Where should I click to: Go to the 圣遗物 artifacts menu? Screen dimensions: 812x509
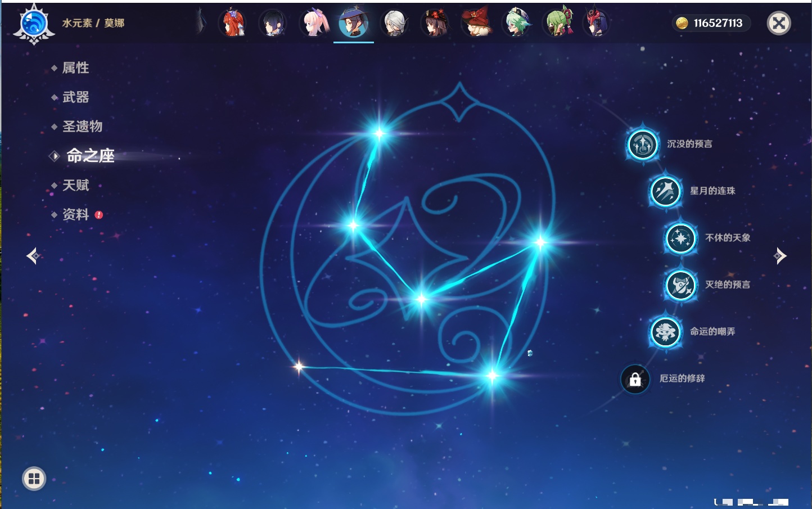[x=83, y=127]
